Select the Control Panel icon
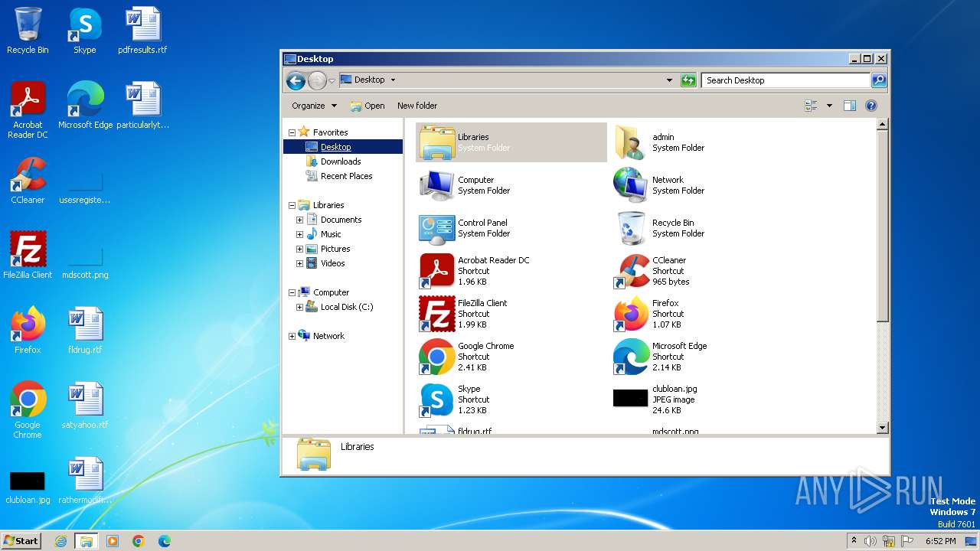This screenshot has height=551, width=980. tap(437, 228)
